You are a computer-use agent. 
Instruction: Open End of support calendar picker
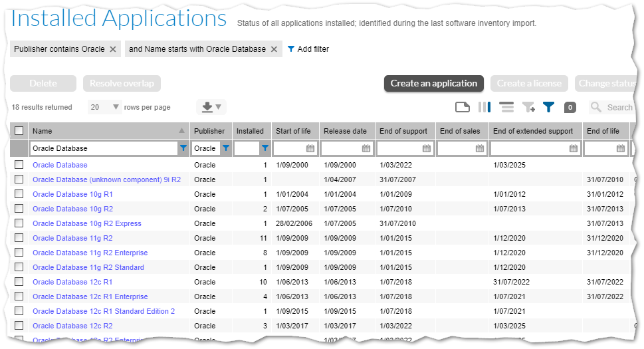click(x=426, y=148)
